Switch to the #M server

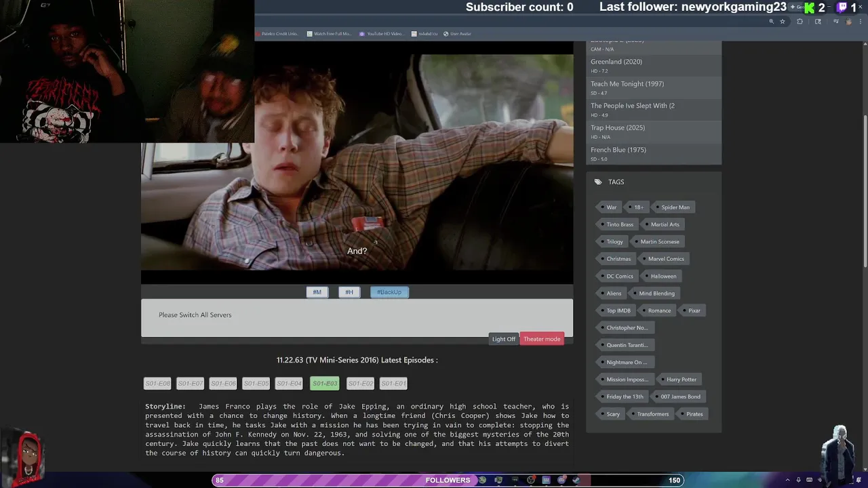click(317, 292)
